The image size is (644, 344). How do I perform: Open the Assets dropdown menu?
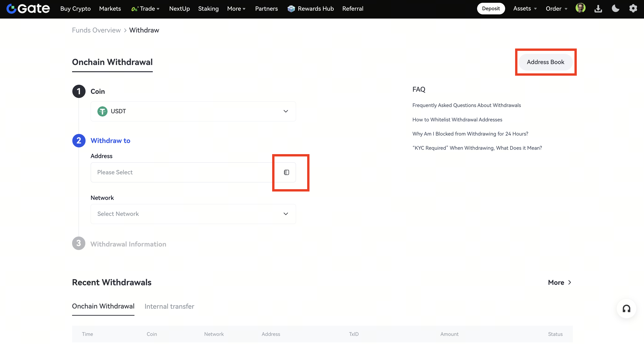point(525,9)
